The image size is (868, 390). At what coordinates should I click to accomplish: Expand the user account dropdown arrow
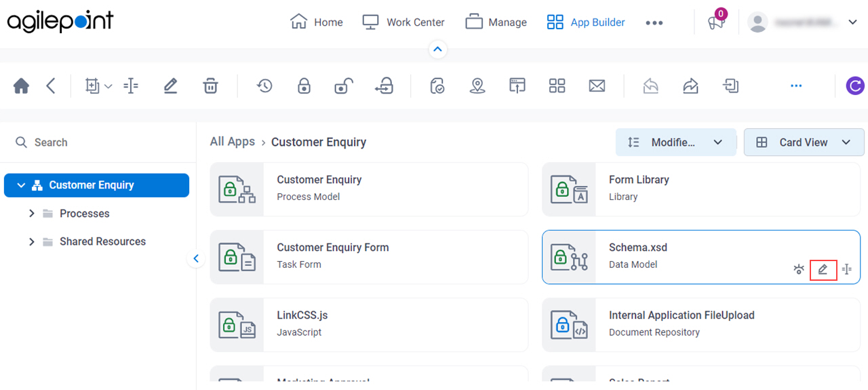[x=853, y=22]
